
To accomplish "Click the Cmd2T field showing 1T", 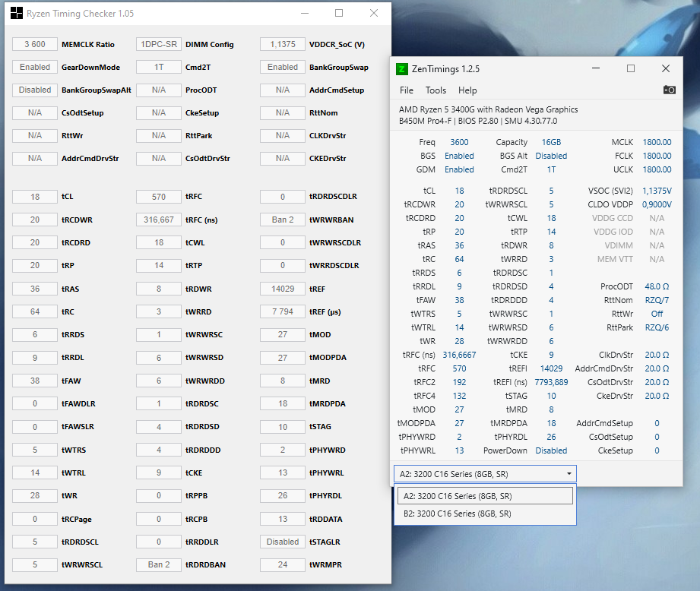I will pos(159,67).
